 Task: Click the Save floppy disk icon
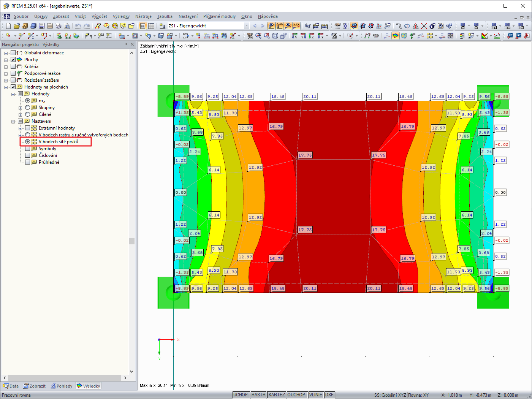42,26
